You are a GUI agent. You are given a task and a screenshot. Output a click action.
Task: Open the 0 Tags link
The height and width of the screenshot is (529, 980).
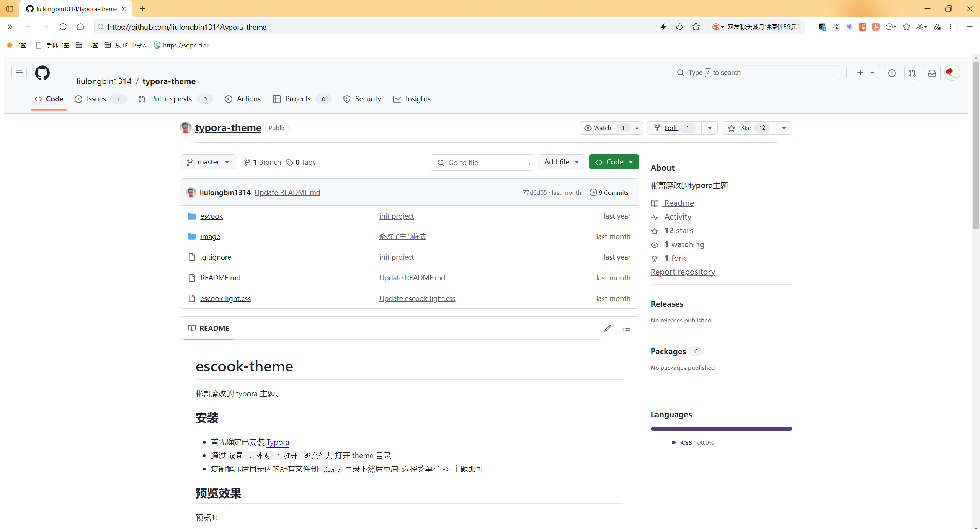coord(301,162)
